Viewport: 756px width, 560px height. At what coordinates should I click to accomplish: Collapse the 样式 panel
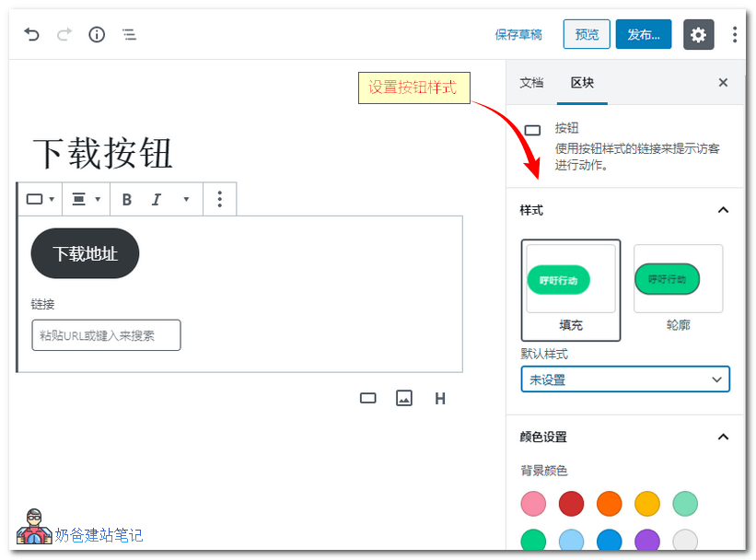(724, 210)
